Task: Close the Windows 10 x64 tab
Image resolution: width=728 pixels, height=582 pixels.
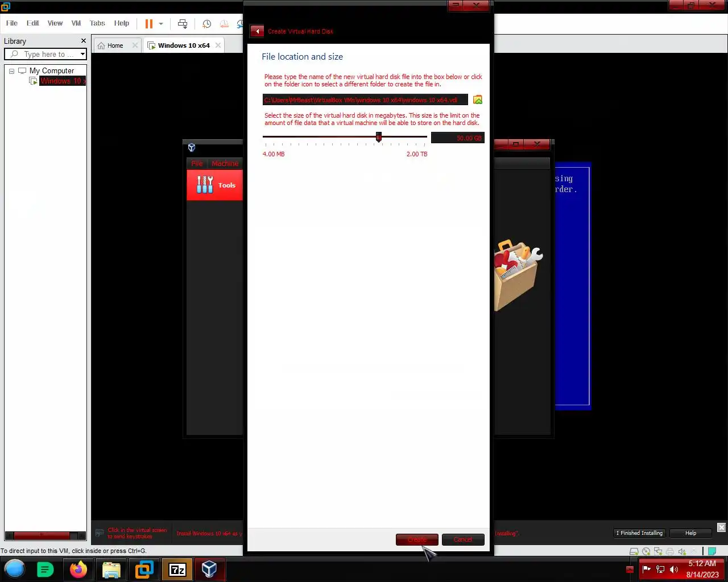Action: tap(218, 45)
